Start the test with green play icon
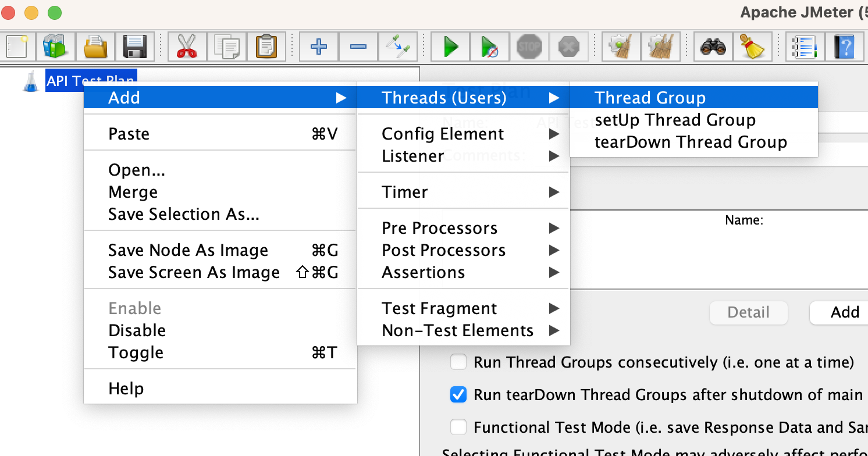The image size is (868, 456). tap(450, 45)
